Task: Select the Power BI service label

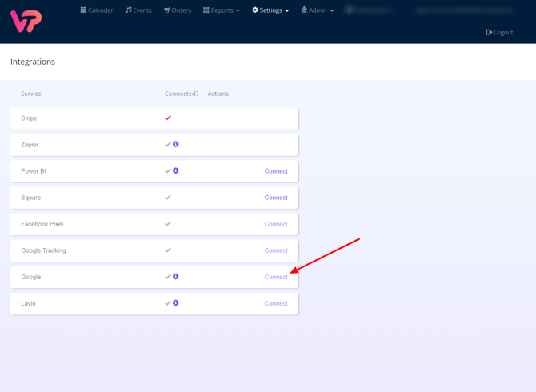Action: pyautogui.click(x=34, y=171)
